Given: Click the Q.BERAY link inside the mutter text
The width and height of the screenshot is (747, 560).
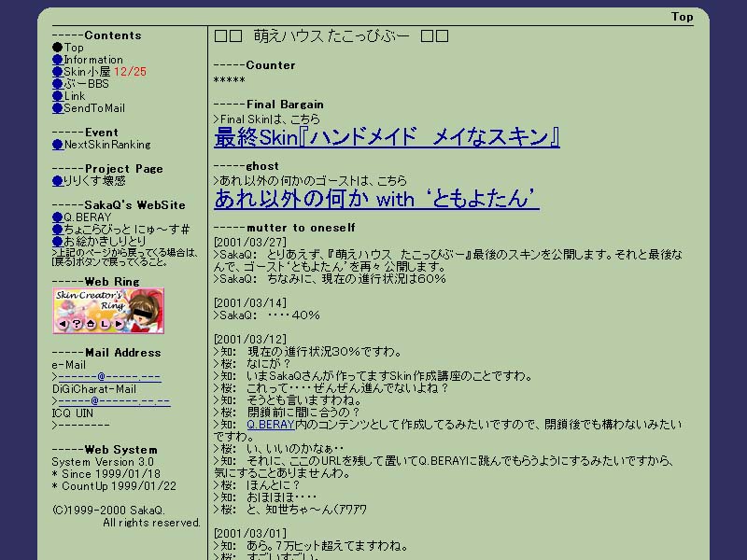Looking at the screenshot, I should tap(270, 424).
